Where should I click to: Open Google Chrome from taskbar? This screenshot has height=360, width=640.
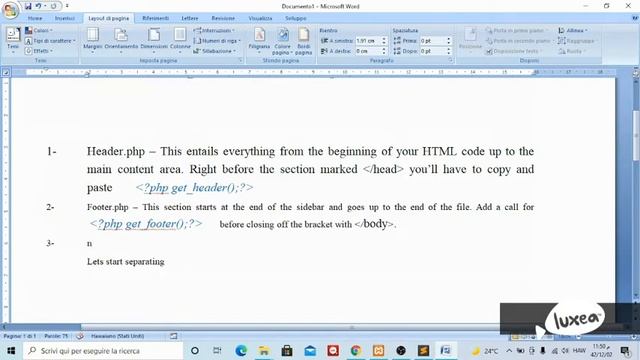[356, 351]
